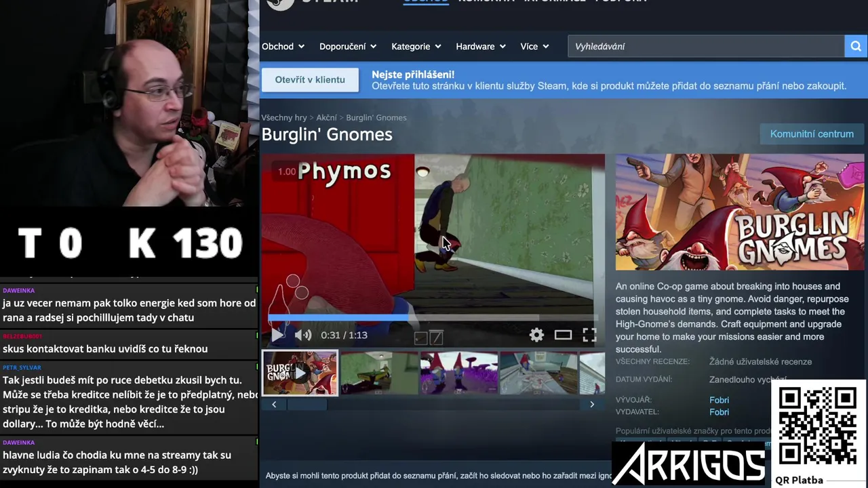Open the Kategorie dropdown
Screen dimensions: 868x488
416,46
